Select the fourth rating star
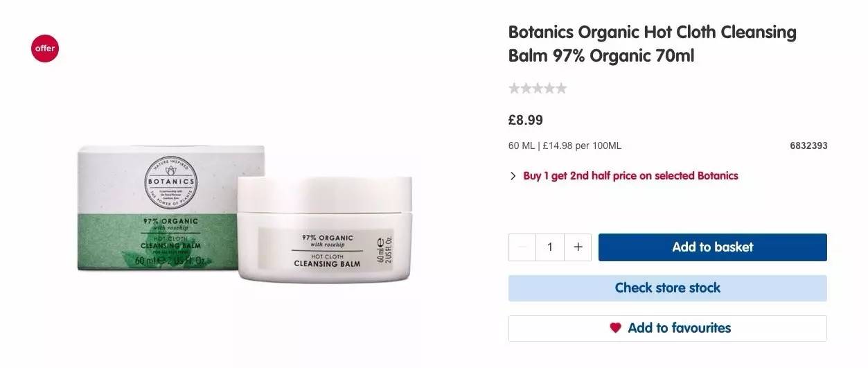Viewport: 868px width, 368px height. pyautogui.click(x=549, y=88)
